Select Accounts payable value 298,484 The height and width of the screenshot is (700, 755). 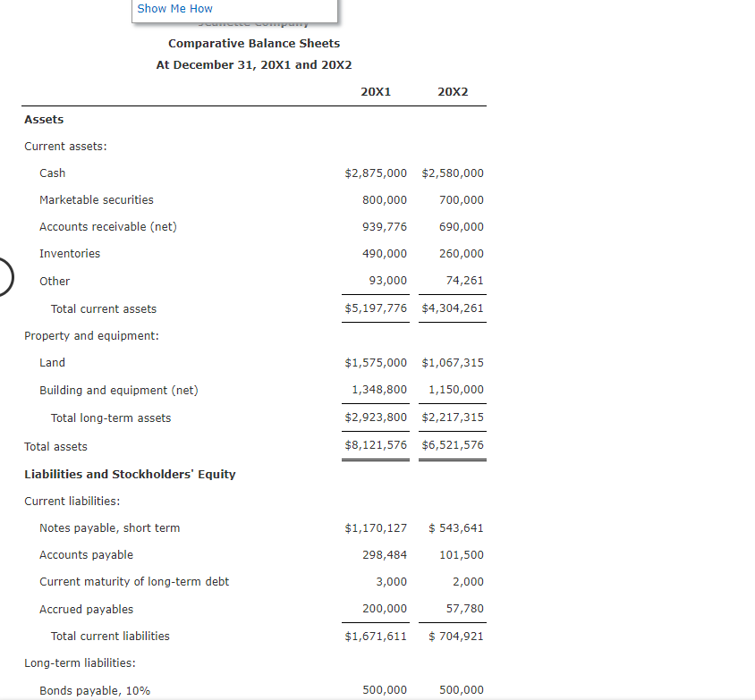click(x=385, y=555)
